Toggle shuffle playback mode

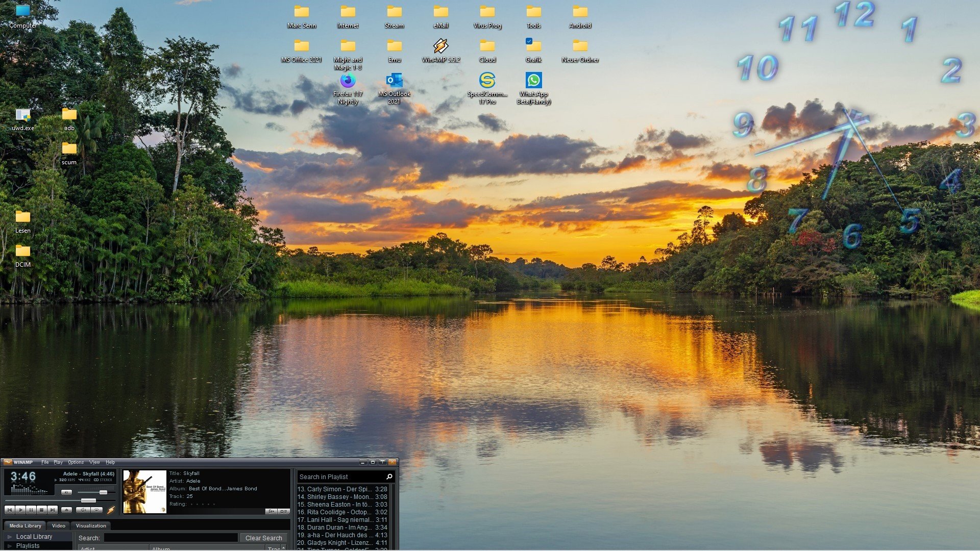click(83, 510)
